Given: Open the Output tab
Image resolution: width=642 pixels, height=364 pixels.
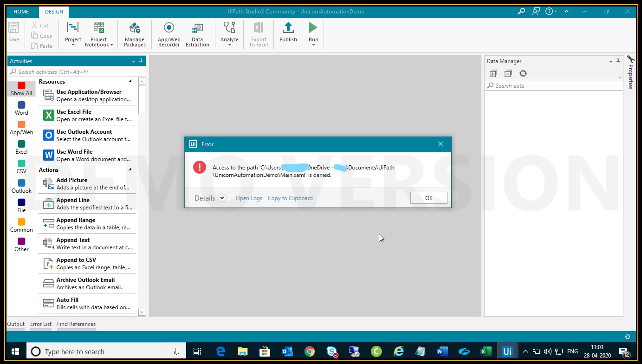Looking at the screenshot, I should coord(16,324).
